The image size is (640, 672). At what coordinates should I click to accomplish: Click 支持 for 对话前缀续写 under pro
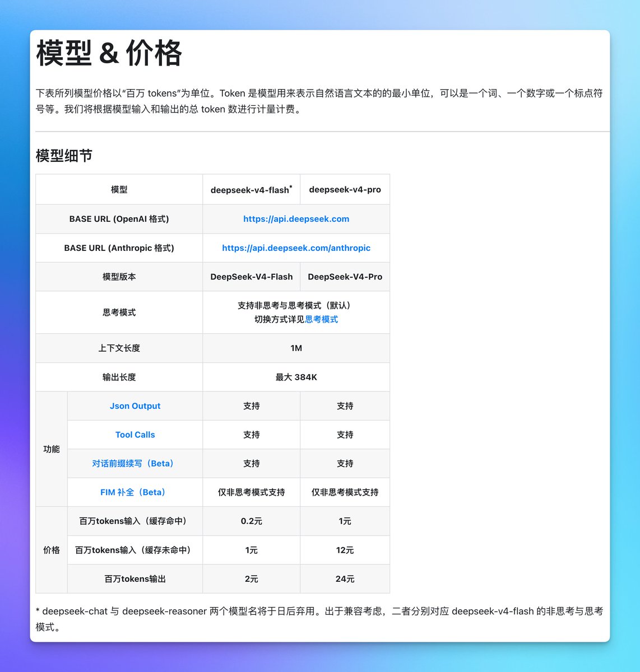pyautogui.click(x=345, y=464)
